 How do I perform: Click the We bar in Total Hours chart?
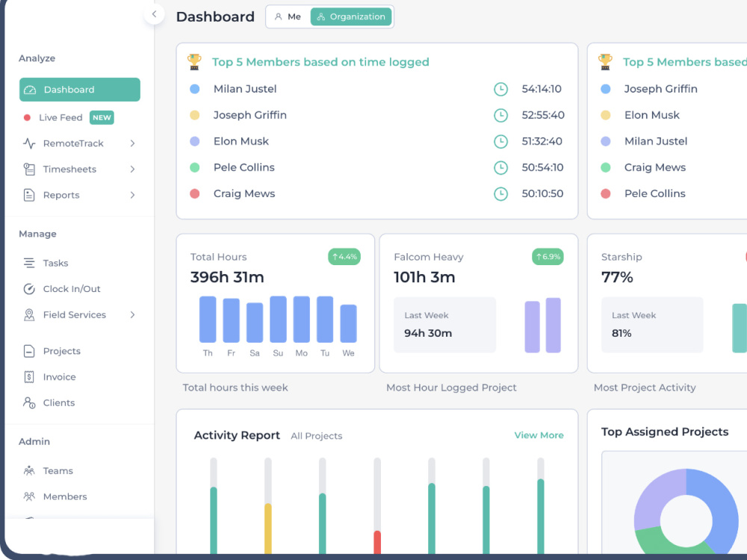click(x=349, y=324)
